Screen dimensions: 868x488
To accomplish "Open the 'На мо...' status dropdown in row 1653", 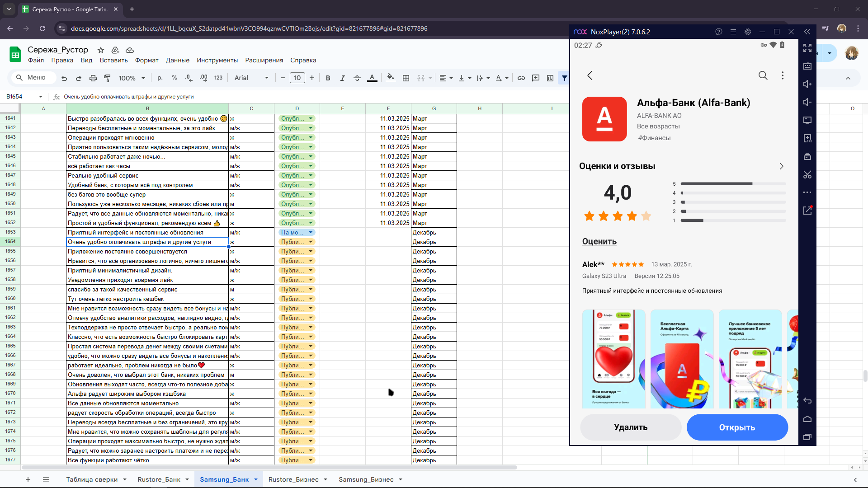I will [297, 232].
